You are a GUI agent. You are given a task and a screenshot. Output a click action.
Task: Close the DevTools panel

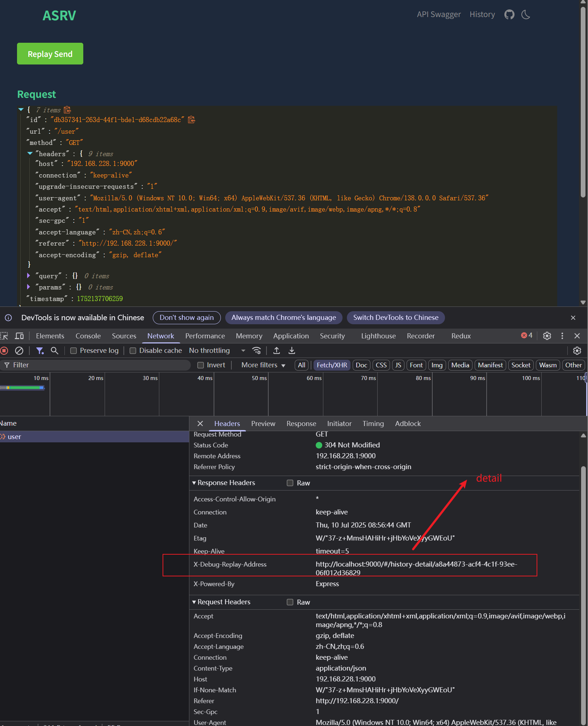pyautogui.click(x=577, y=336)
